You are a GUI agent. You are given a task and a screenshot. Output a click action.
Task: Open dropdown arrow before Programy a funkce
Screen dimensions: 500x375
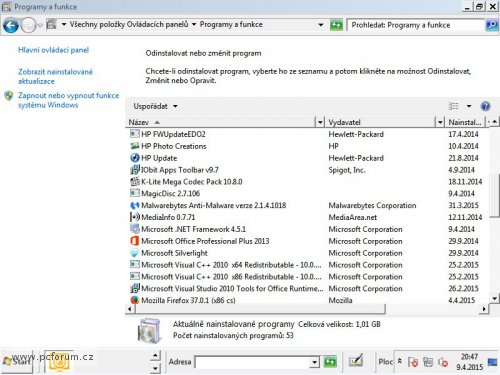(x=194, y=24)
